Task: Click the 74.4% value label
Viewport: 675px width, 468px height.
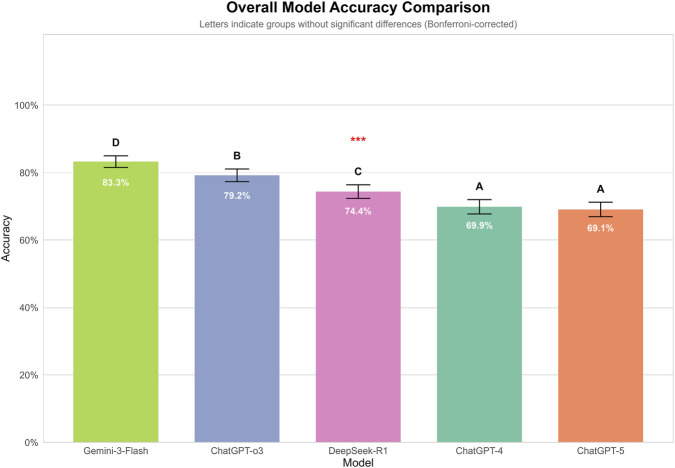Action: click(x=358, y=211)
